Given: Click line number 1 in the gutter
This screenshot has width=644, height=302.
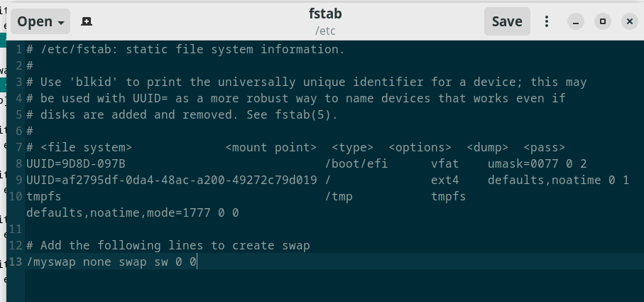Looking at the screenshot, I should [18, 50].
